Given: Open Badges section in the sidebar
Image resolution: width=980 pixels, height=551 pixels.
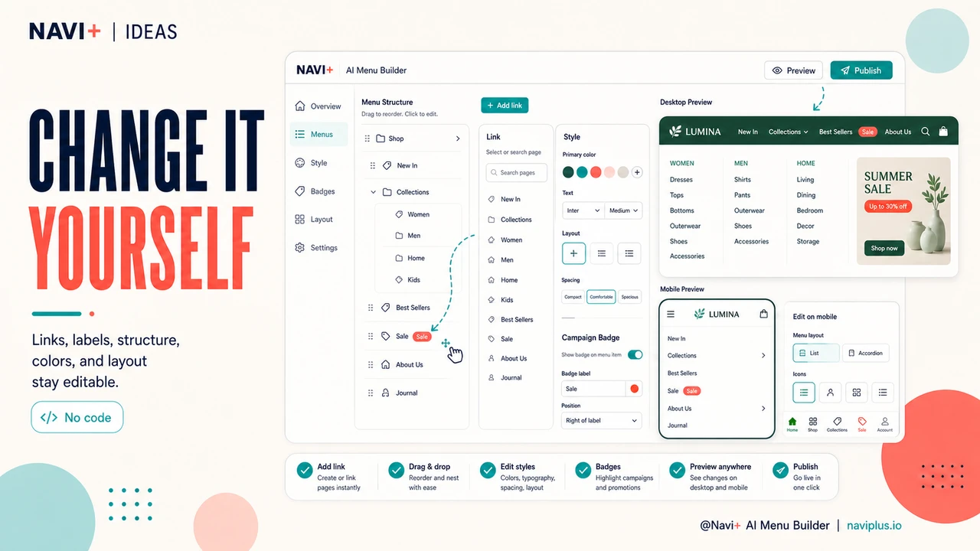Looking at the screenshot, I should pos(318,191).
